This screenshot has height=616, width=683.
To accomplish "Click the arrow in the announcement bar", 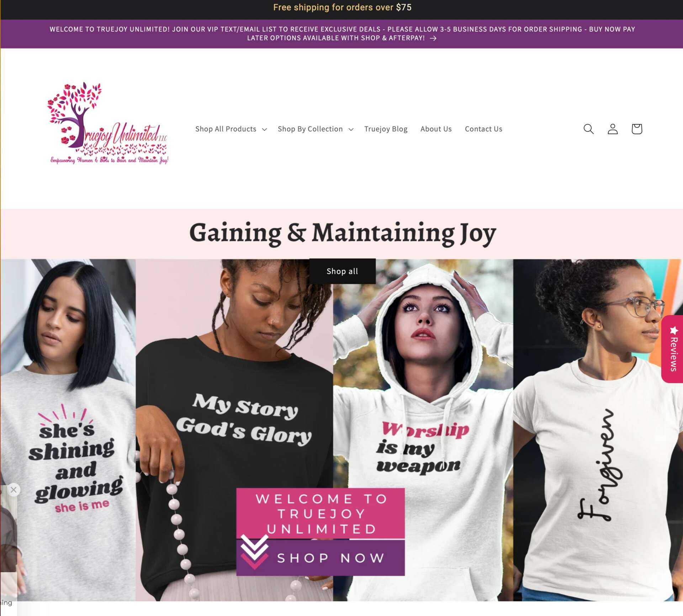I will coord(433,38).
